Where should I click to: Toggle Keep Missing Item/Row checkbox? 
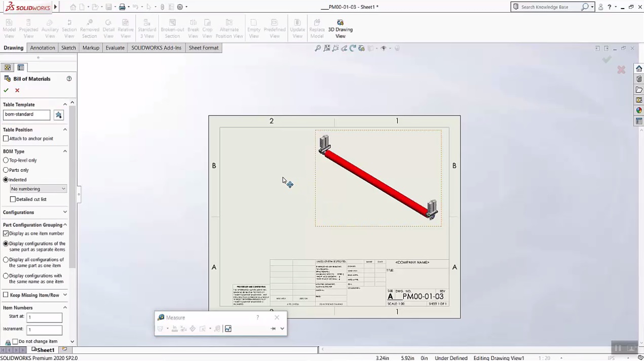coord(6,295)
